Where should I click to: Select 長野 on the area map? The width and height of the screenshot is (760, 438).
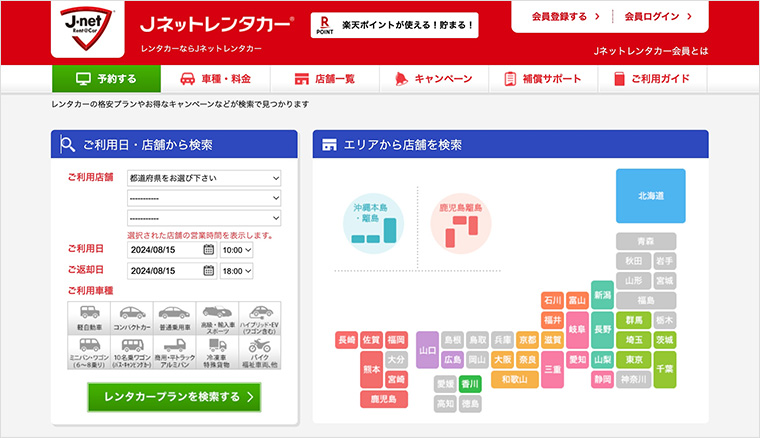(x=602, y=329)
